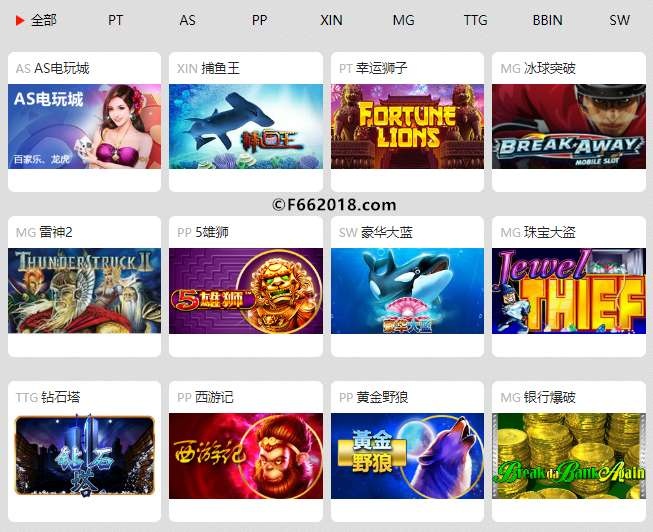Click the 西游记 game title link
653x532 pixels.
214,397
